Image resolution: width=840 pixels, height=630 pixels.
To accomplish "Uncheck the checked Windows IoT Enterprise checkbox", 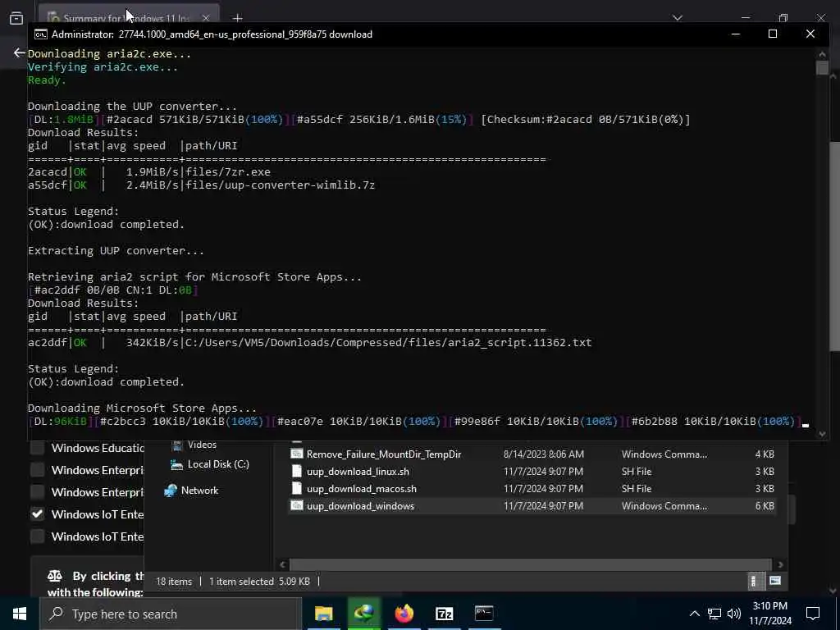I will pos(37,514).
